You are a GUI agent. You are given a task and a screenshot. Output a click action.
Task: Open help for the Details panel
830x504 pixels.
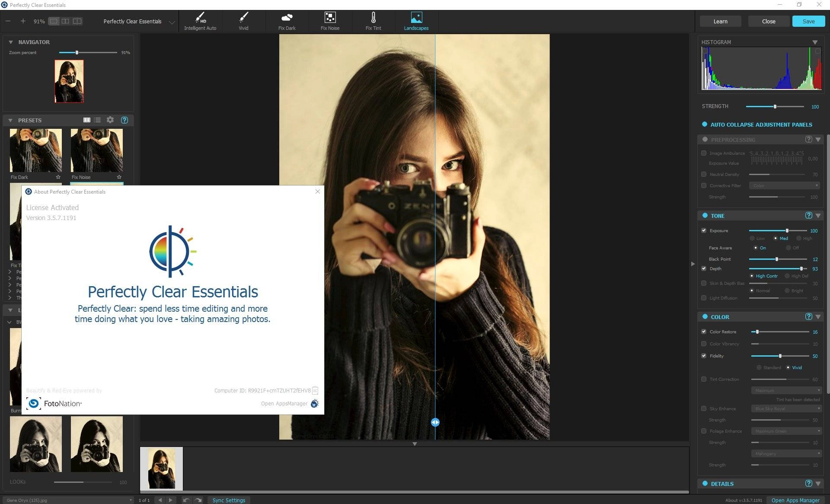(809, 483)
